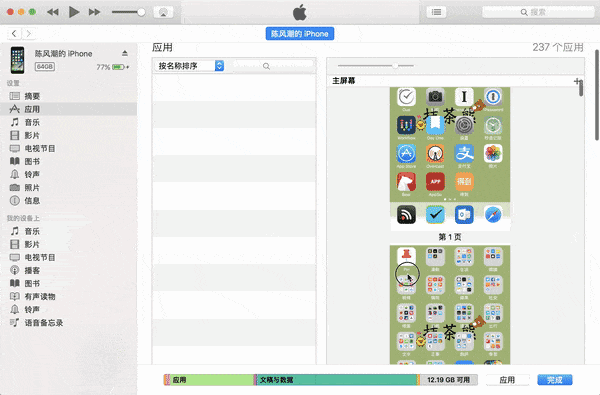Click the main window vertical scrollbar
Image resolution: width=600 pixels, height=395 pixels.
pos(597,96)
